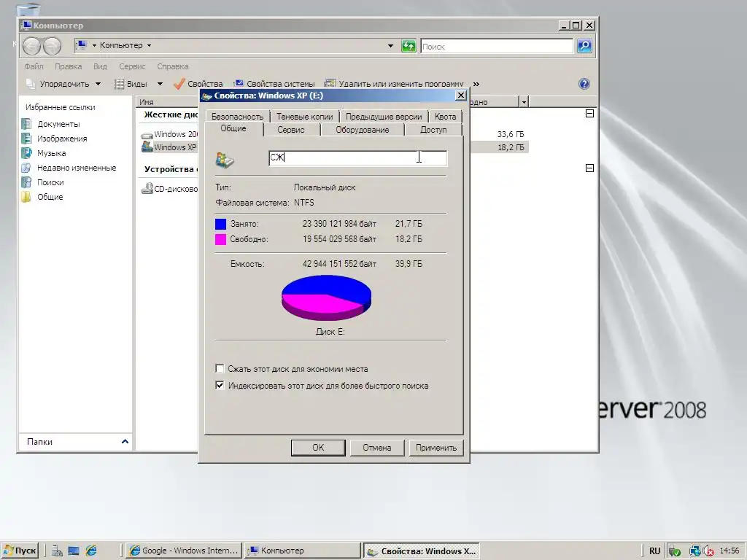Click the drive label text field
The image size is (747, 560).
pyautogui.click(x=357, y=158)
